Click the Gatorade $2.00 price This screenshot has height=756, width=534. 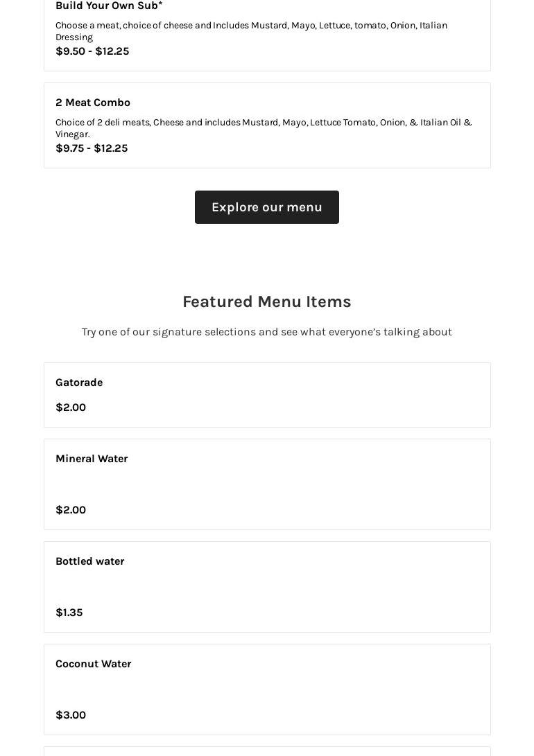pyautogui.click(x=71, y=407)
